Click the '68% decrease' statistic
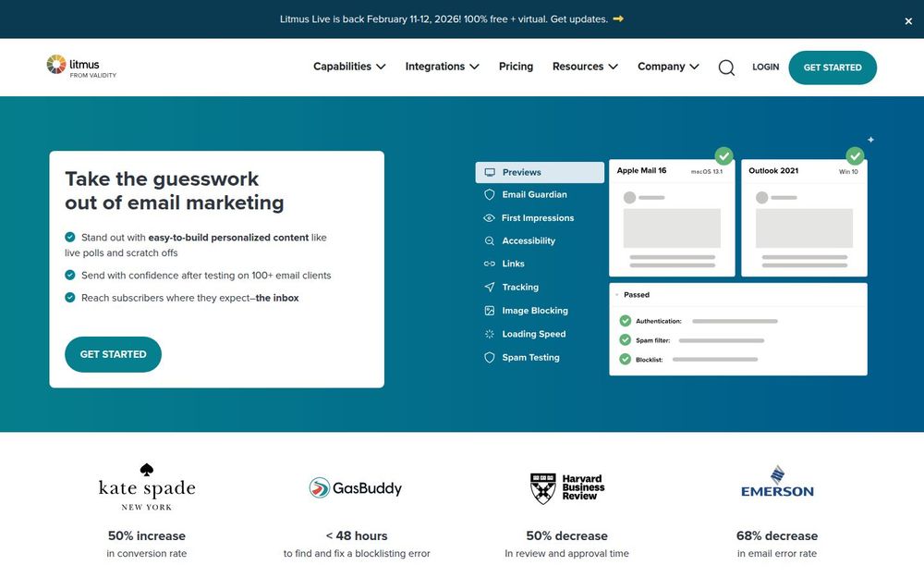 (x=777, y=535)
